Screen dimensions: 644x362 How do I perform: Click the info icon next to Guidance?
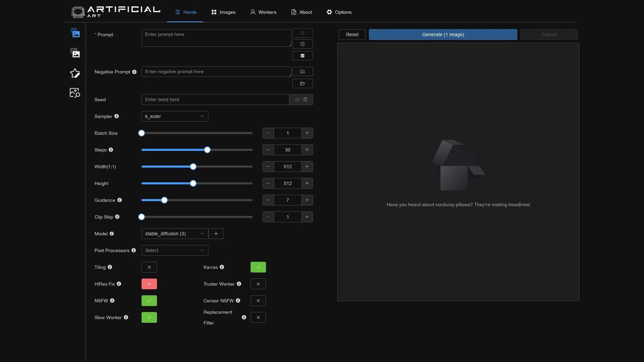120,200
